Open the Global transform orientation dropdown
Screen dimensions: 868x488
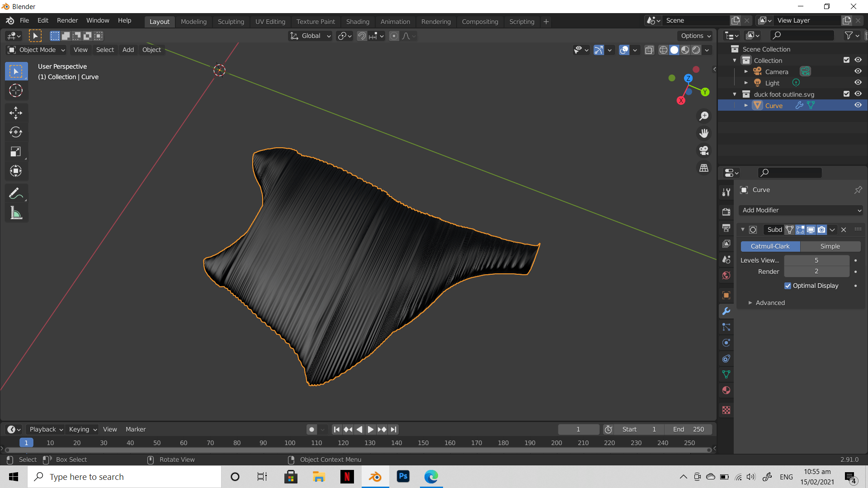click(310, 36)
